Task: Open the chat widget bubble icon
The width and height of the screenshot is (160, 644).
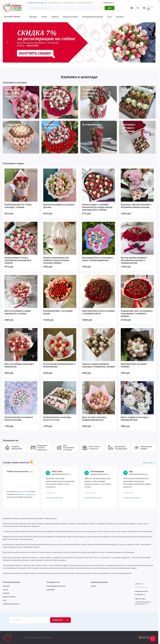Action: click(153, 639)
